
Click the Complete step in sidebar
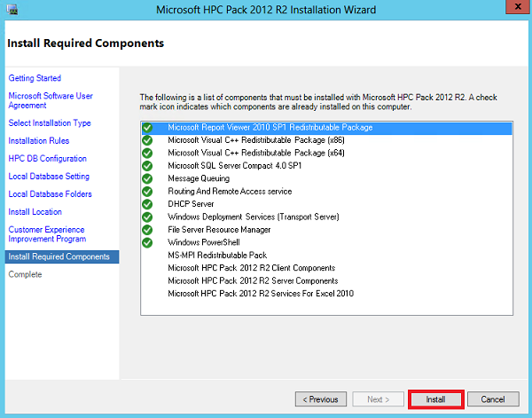pyautogui.click(x=25, y=274)
